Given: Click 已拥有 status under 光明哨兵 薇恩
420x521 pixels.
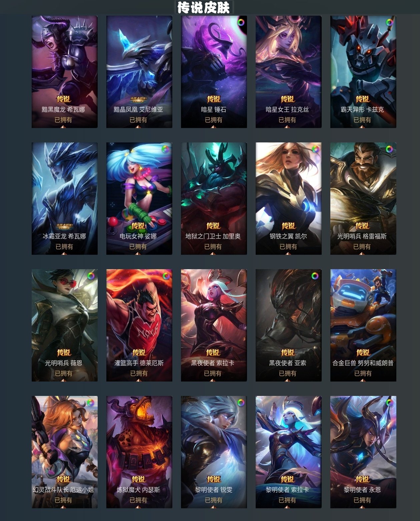Looking at the screenshot, I should (64, 373).
